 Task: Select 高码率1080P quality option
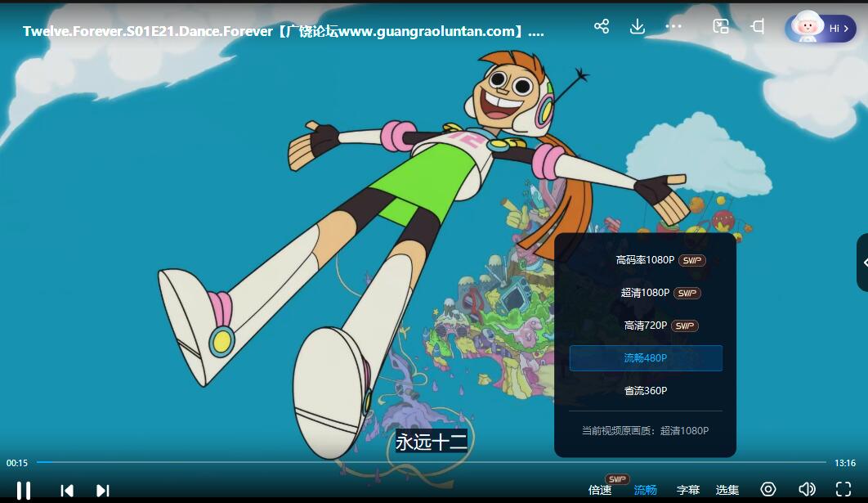[646, 260]
